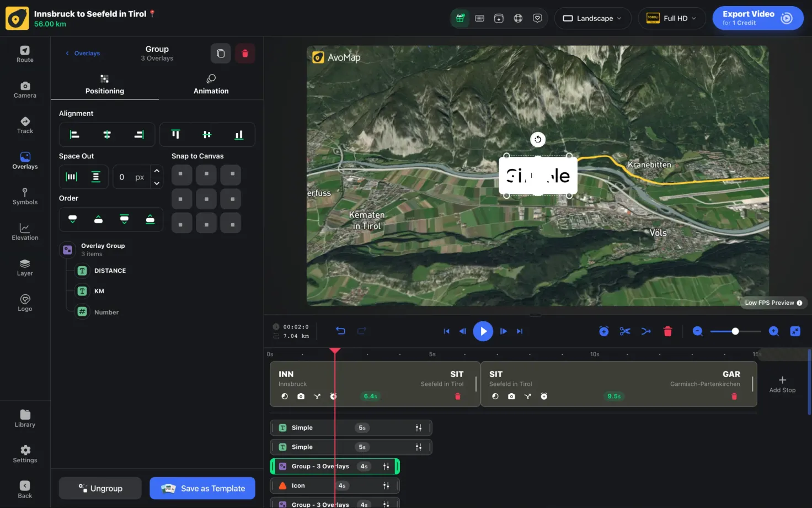Delete the group with the red trash icon

(x=245, y=54)
